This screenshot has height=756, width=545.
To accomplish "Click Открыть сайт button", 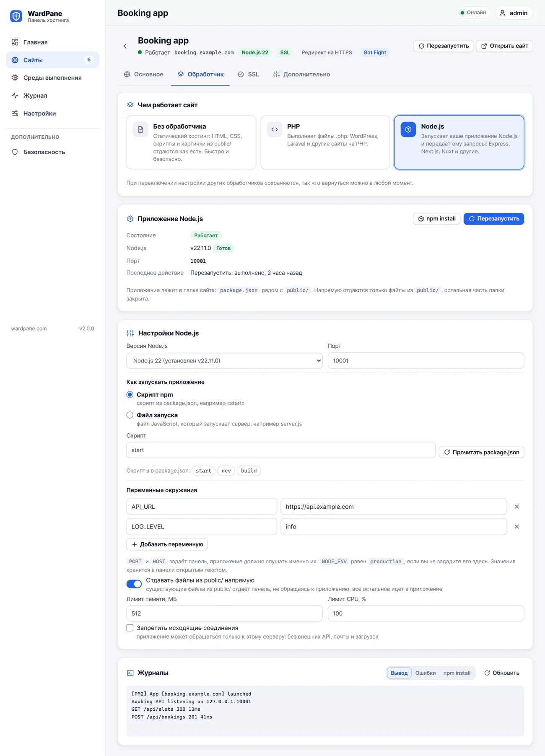I will click(x=505, y=46).
